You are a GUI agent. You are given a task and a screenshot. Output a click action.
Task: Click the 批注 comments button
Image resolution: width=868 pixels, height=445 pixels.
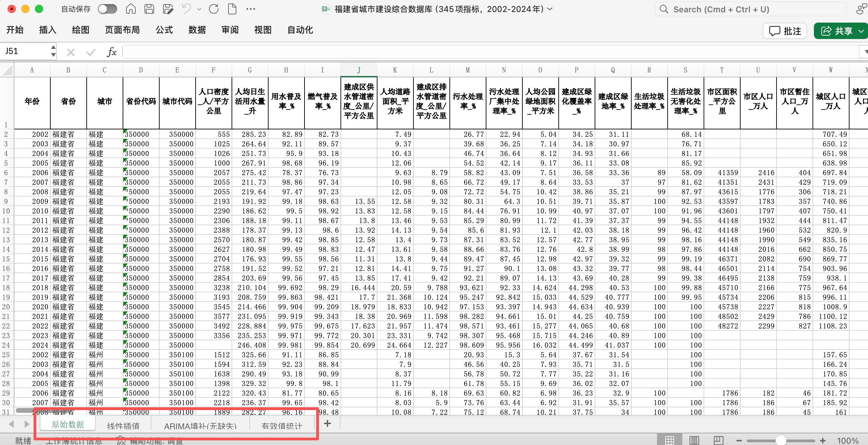pyautogui.click(x=785, y=31)
